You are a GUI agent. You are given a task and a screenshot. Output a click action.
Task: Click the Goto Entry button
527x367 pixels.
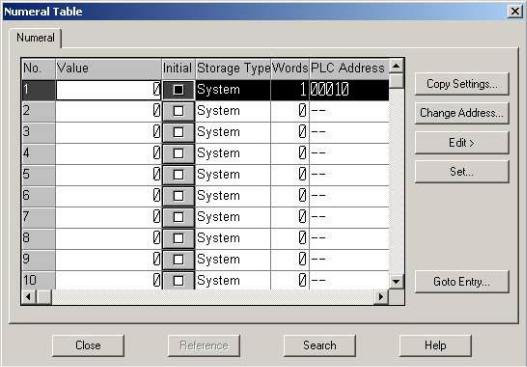tap(462, 282)
